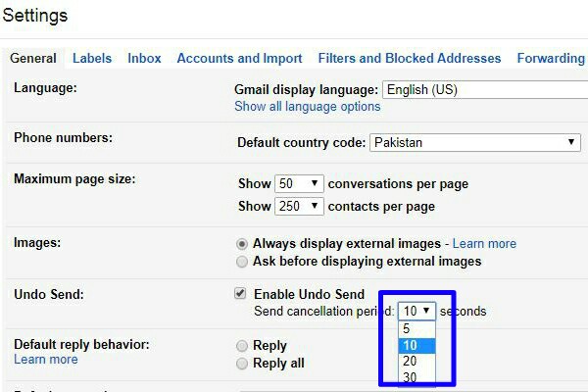The width and height of the screenshot is (588, 392).
Task: Click Learn more under Default reply behavior
Action: pos(46,360)
